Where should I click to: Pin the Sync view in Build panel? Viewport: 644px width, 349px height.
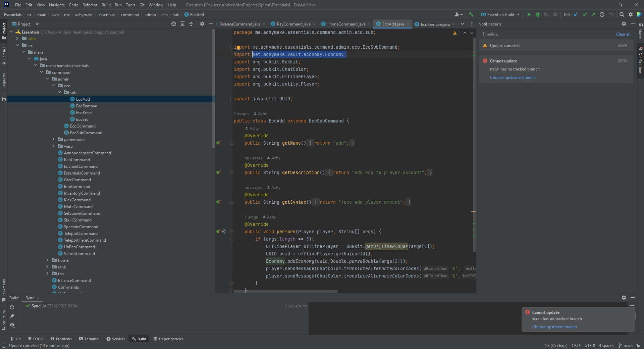[12, 316]
